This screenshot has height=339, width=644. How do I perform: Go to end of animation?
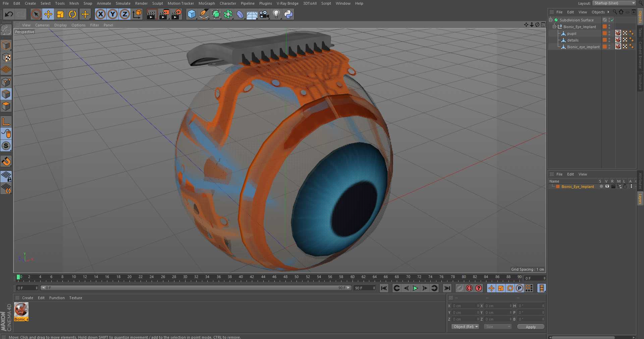tap(447, 288)
